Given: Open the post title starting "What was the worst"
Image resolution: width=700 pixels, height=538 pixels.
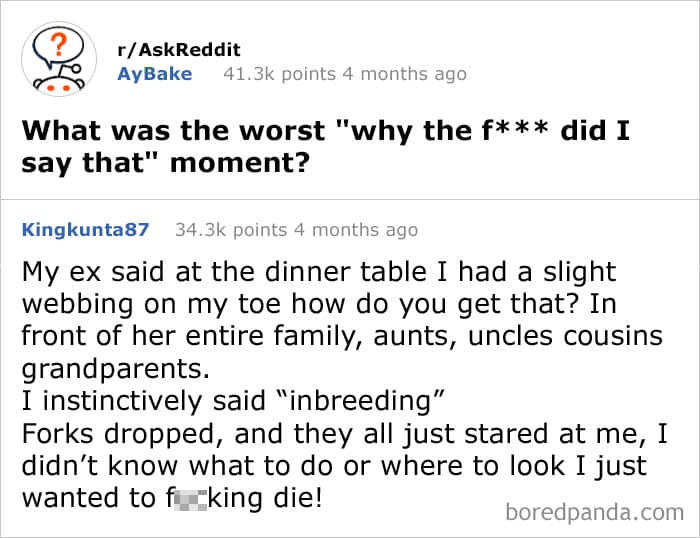Looking at the screenshot, I should pos(324,145).
